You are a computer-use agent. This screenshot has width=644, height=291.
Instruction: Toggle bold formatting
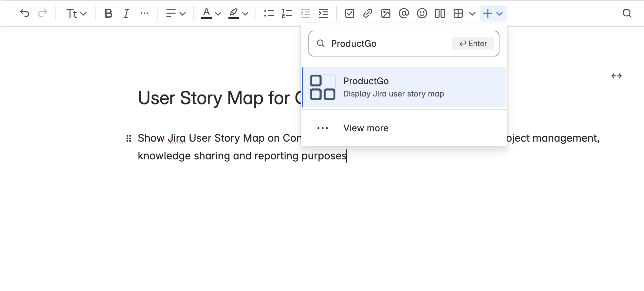108,13
